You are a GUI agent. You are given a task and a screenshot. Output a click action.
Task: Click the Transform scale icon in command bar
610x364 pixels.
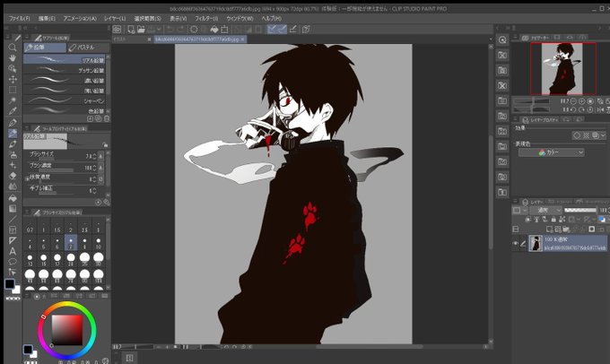224,30
